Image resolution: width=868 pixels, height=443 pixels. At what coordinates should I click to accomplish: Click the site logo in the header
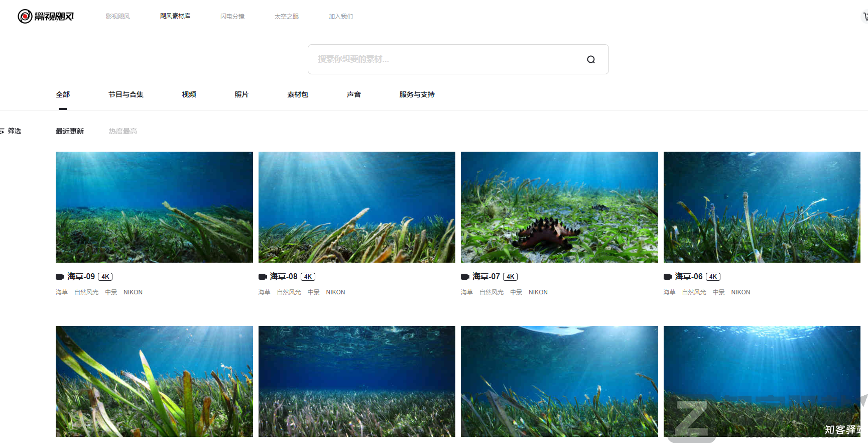click(x=46, y=17)
